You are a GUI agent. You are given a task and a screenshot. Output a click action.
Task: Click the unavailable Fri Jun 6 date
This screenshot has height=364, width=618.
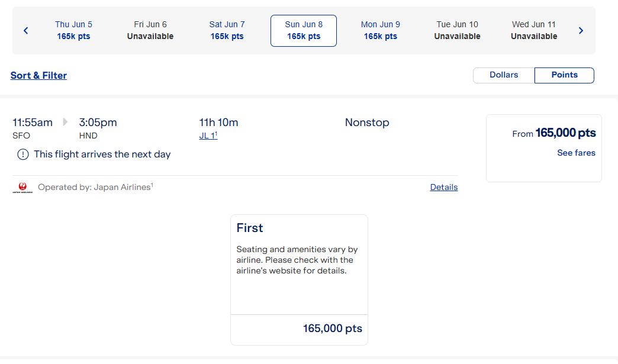coord(150,31)
